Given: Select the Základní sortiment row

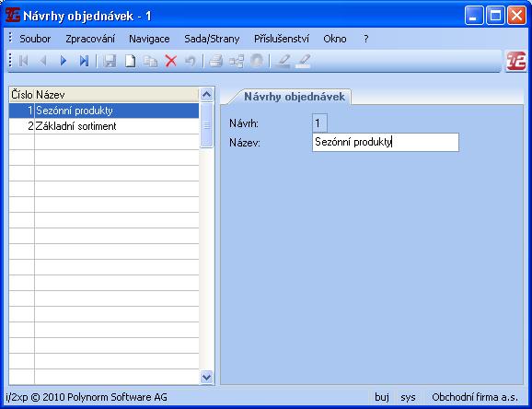Looking at the screenshot, I should coord(104,126).
